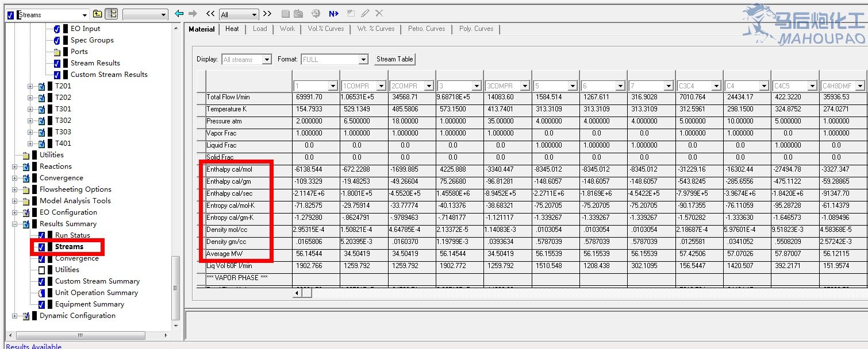
Task: Click the Run Status checkmark box
Action: point(41,235)
